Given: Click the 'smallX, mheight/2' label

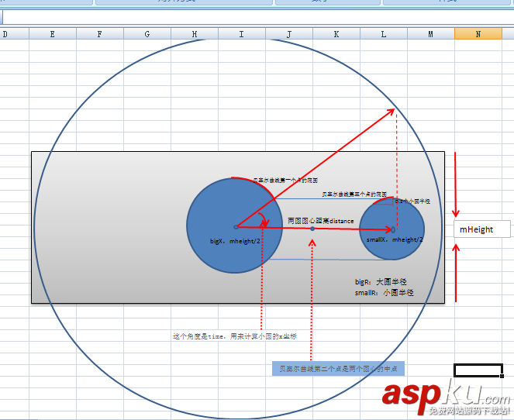Looking at the screenshot, I should [395, 239].
